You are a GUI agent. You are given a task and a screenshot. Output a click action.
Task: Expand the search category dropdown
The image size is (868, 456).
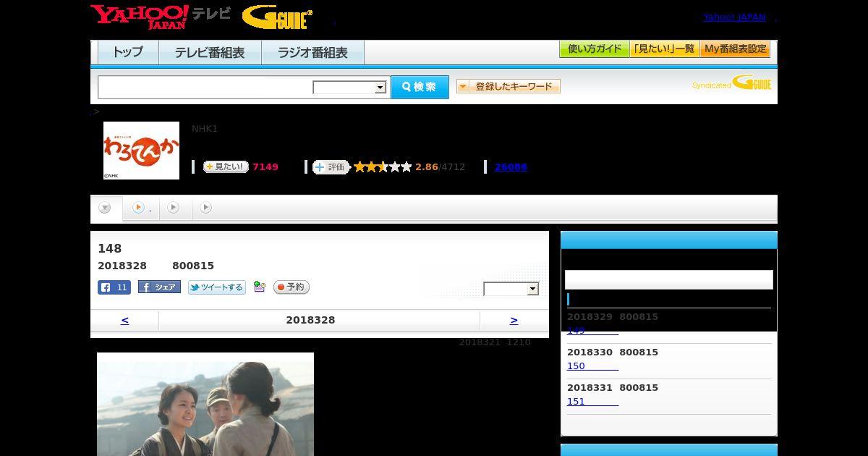coord(350,88)
